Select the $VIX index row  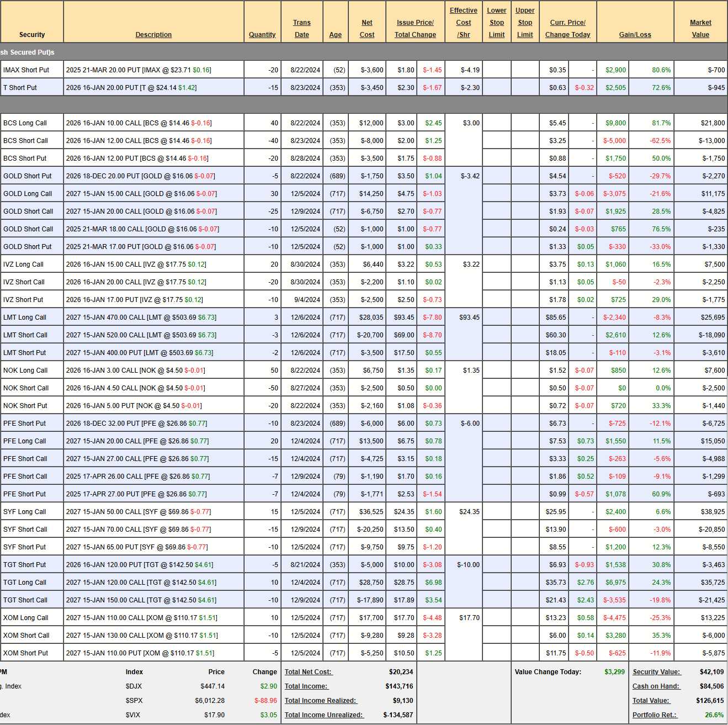coord(134,715)
